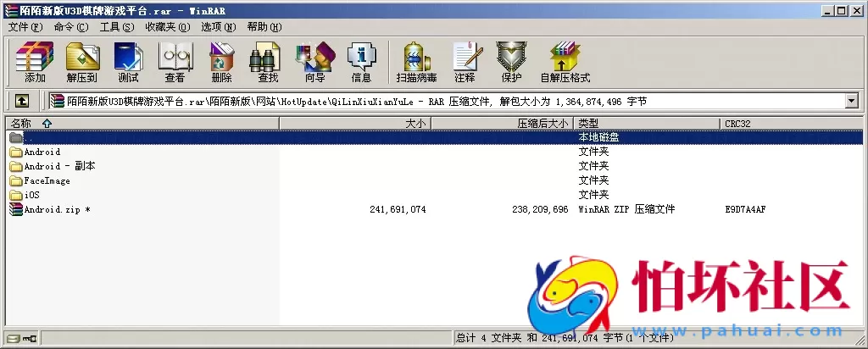This screenshot has height=349, width=868.
Task: Select the FaceImage folder
Action: point(47,180)
